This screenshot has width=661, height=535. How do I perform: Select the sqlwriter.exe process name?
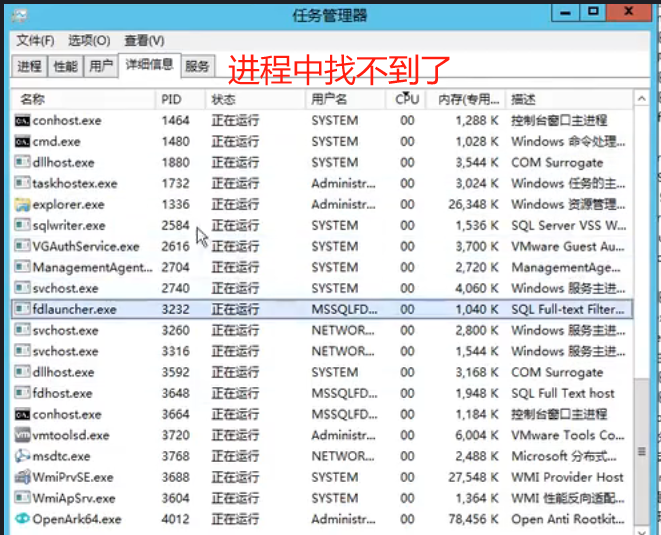pyautogui.click(x=69, y=226)
